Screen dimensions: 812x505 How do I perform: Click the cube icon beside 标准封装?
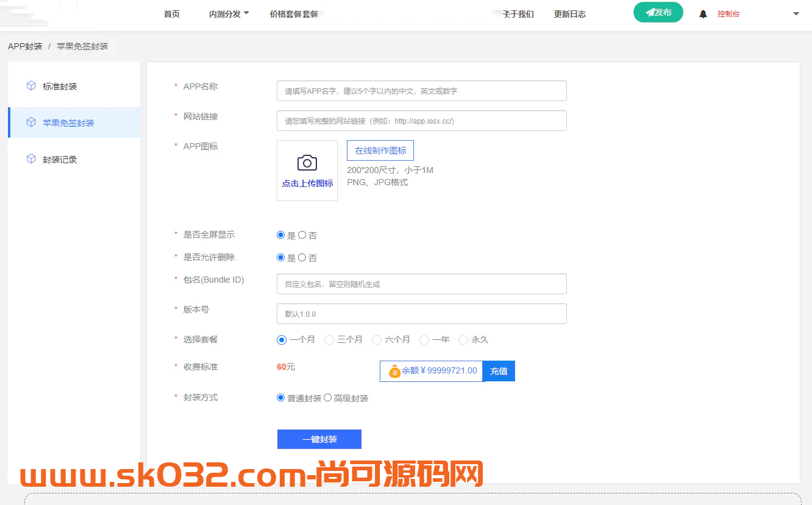pos(31,86)
